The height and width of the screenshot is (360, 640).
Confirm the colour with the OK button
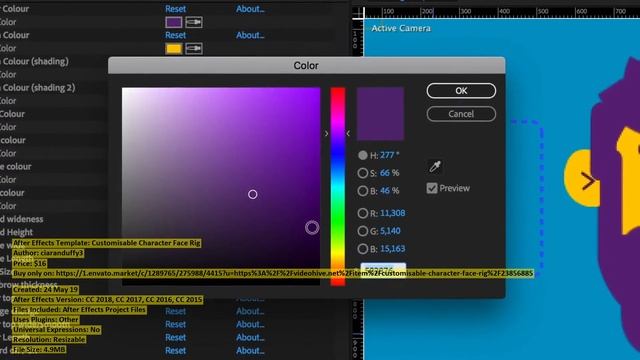click(461, 91)
